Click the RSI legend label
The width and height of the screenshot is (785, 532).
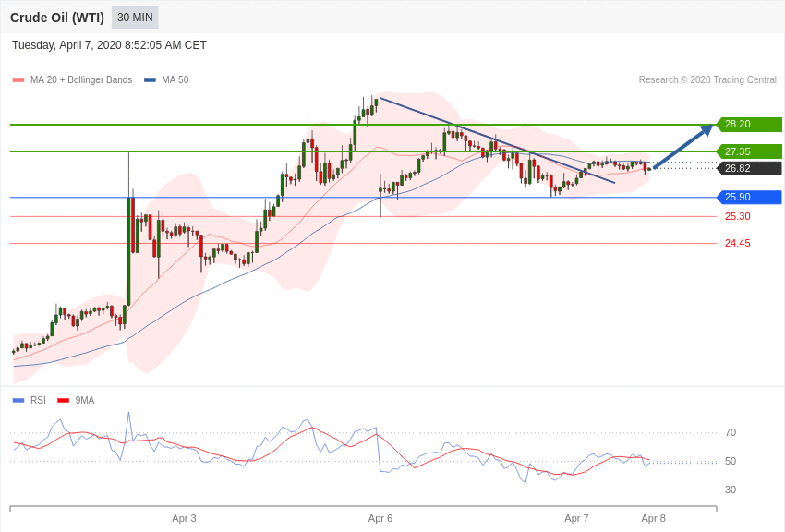click(x=38, y=400)
